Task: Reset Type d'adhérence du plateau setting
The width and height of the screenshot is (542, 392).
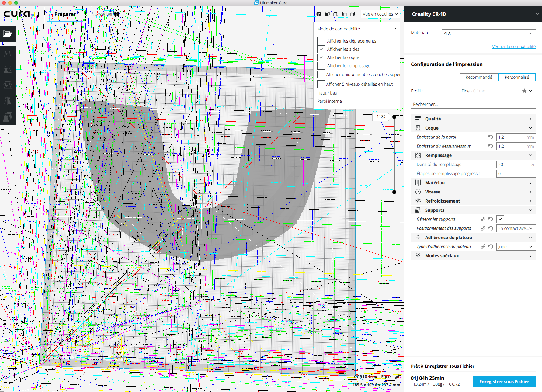Action: (491, 247)
